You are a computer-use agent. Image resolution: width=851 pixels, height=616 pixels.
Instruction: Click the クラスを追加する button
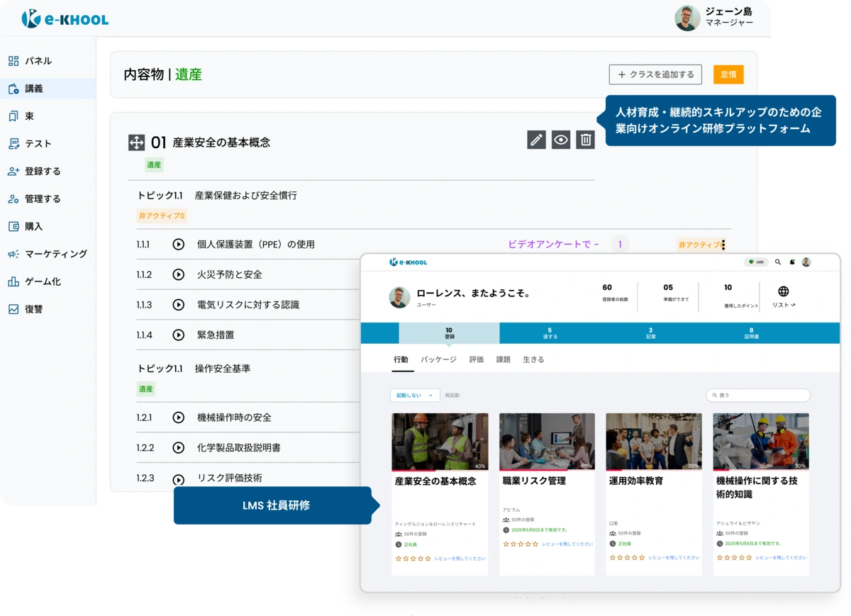[655, 74]
